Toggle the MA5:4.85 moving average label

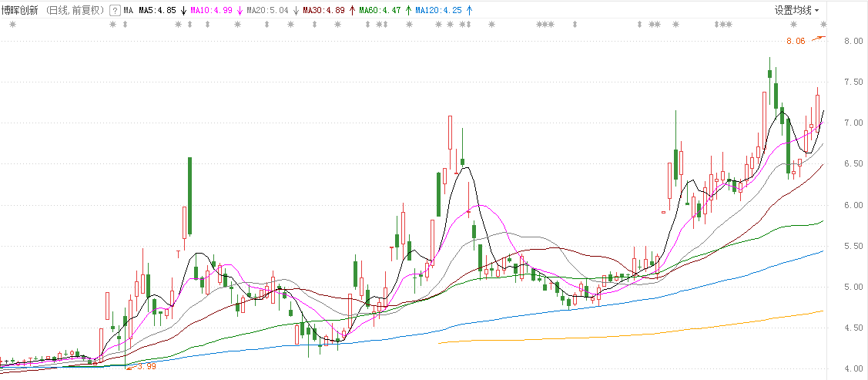(x=157, y=11)
